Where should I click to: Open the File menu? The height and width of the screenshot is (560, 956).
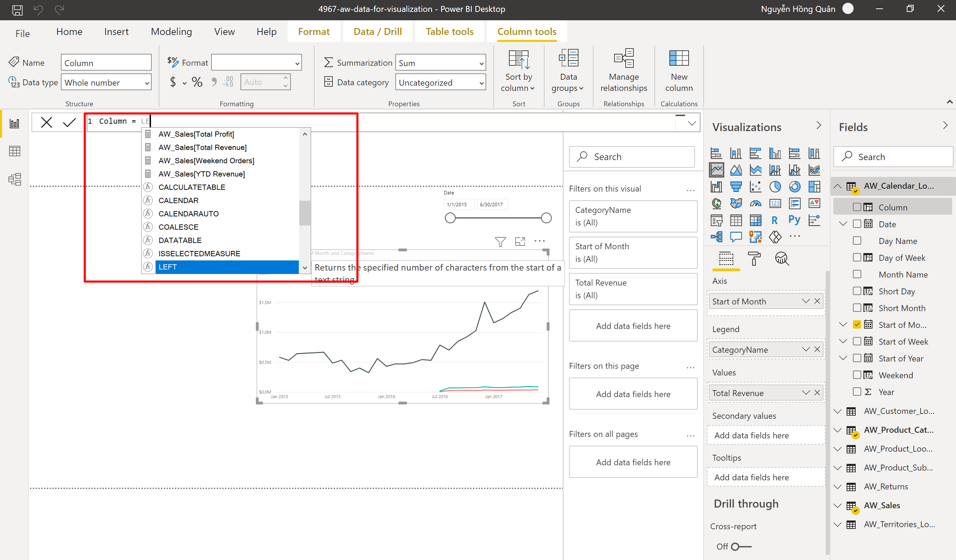pyautogui.click(x=22, y=34)
